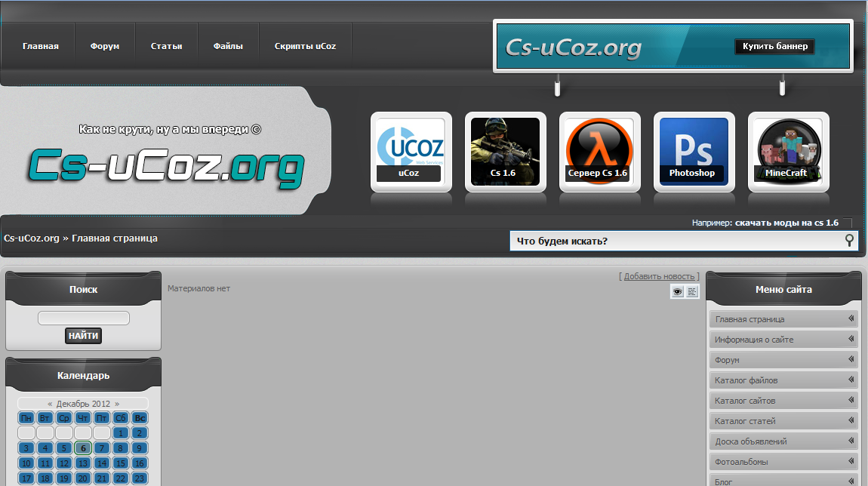
Task: Click arrow next to Доска объявлений
Action: tap(851, 441)
